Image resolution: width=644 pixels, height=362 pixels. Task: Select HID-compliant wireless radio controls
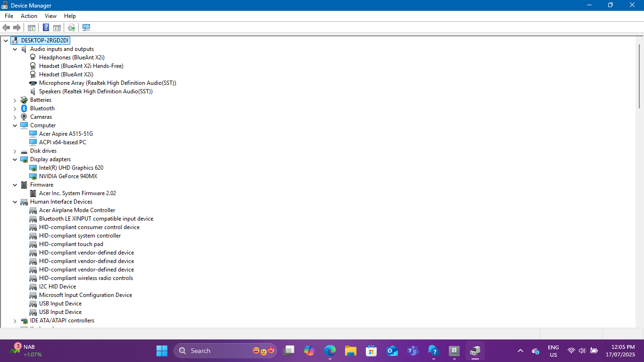point(86,278)
